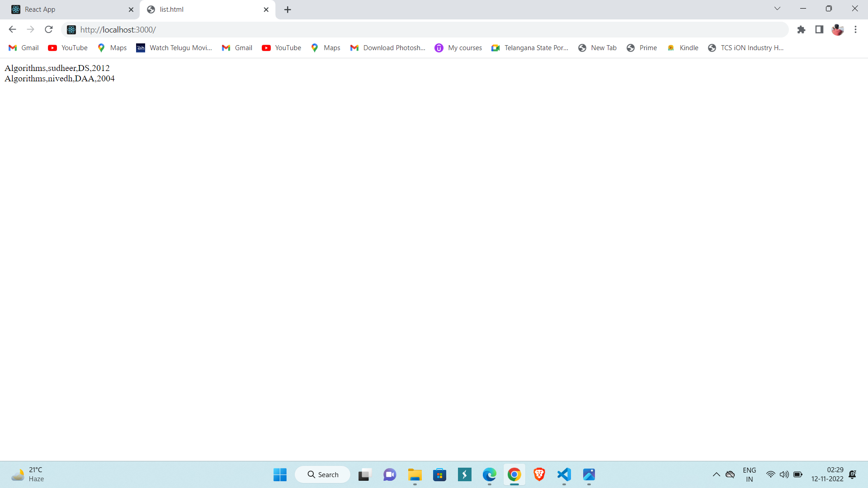Go back to the previous page
The width and height of the screenshot is (868, 488).
[12, 30]
